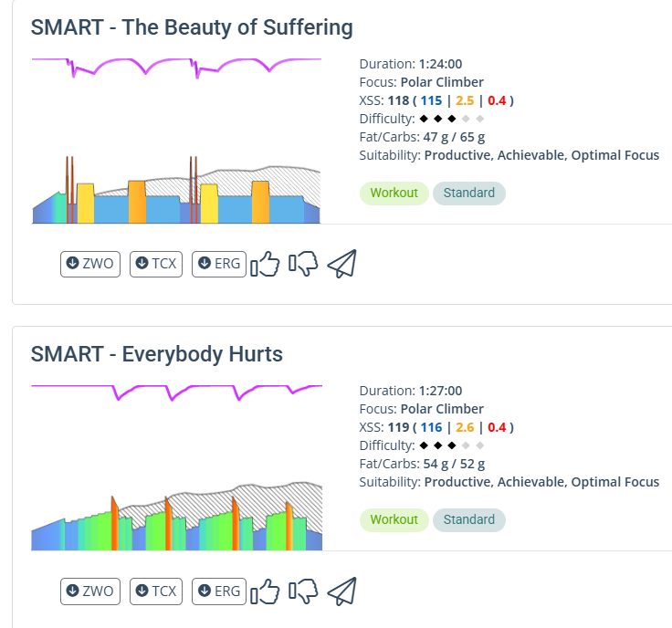
Task: Click Workout tag on The Beauty of Suffering
Action: 394,193
